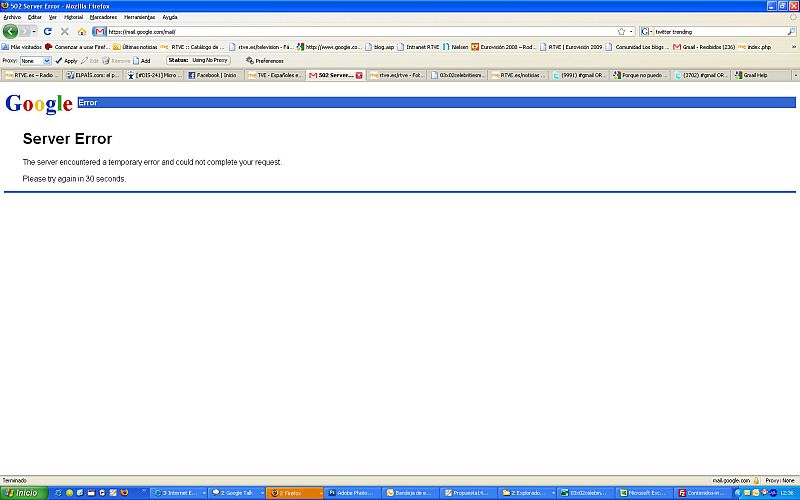Open the Historial menu
The width and height of the screenshot is (800, 500).
click(x=73, y=17)
